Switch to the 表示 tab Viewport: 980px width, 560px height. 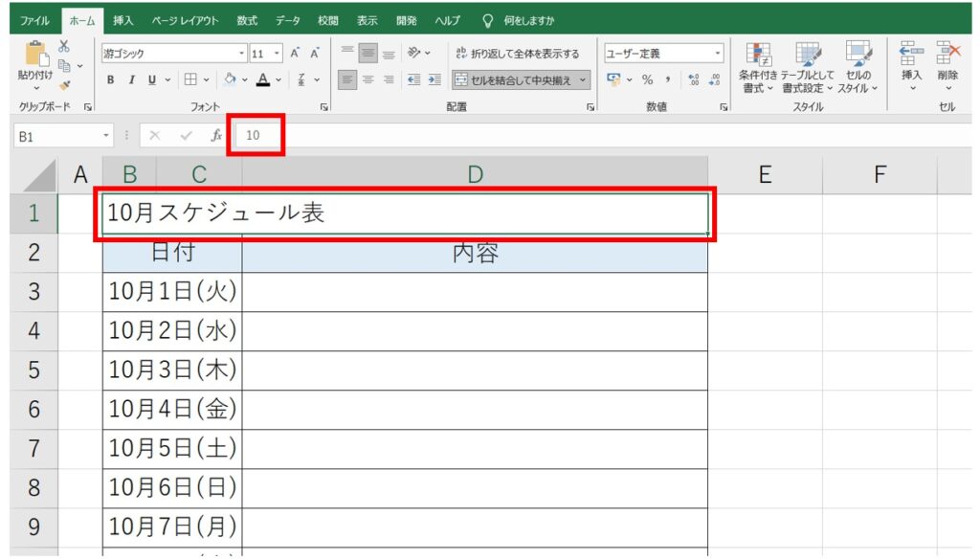click(x=367, y=21)
